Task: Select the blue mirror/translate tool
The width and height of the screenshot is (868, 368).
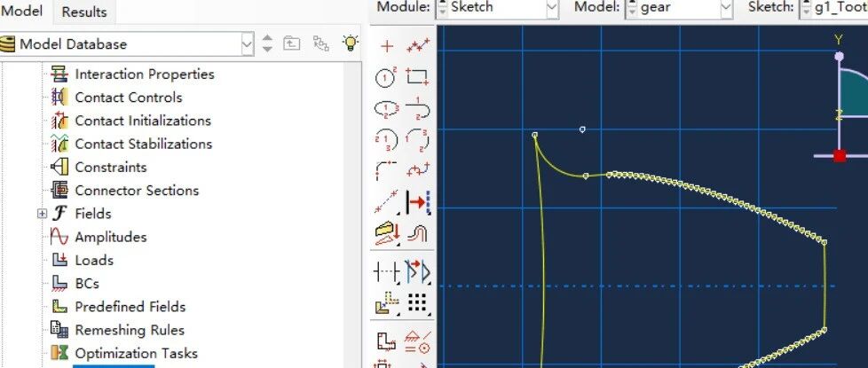Action: click(418, 271)
